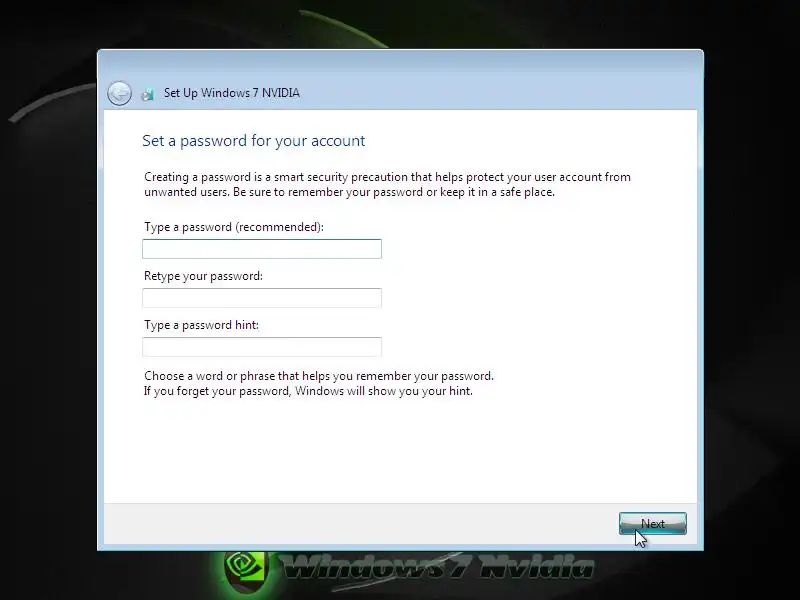The width and height of the screenshot is (800, 600).
Task: Click the 'Creating a password is a smart' paragraph
Action: [x=387, y=184]
